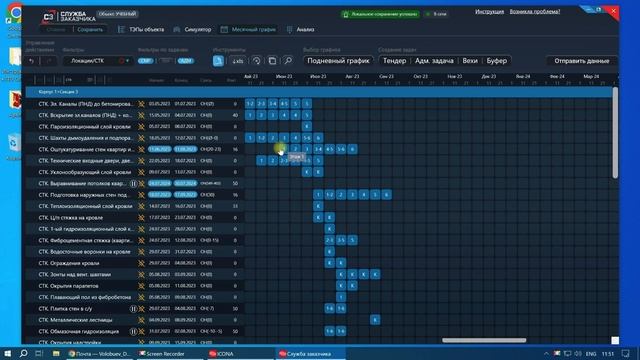
Task: Clear the Локации/СТК filter with red icon
Action: click(x=121, y=61)
